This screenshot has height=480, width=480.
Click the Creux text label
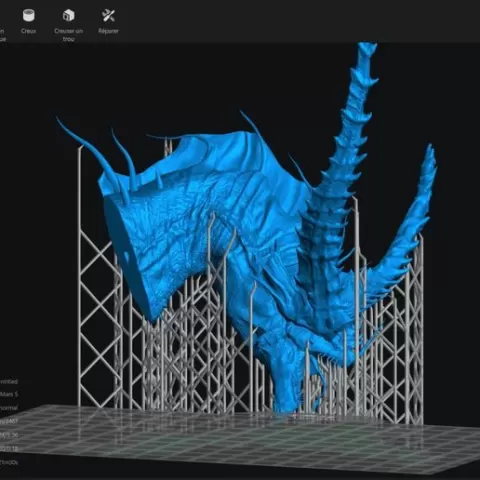tap(29, 31)
